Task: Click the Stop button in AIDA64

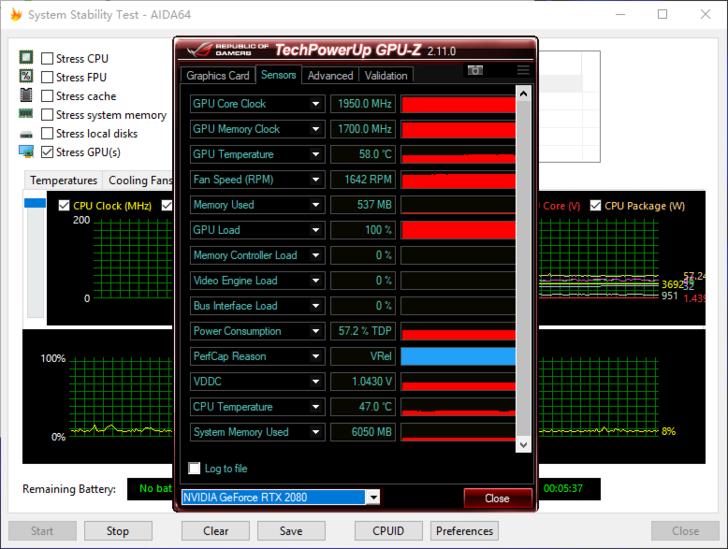Action: [118, 531]
